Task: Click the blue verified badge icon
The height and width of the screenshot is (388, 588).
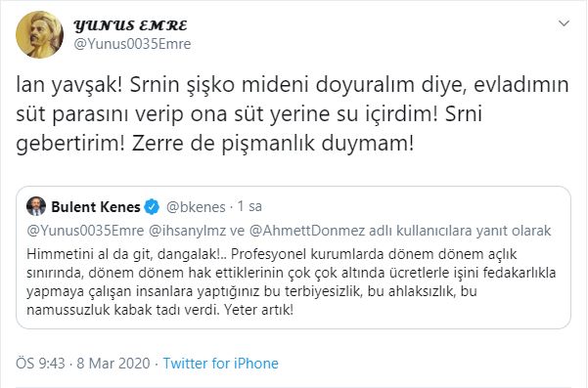Action: [152, 207]
